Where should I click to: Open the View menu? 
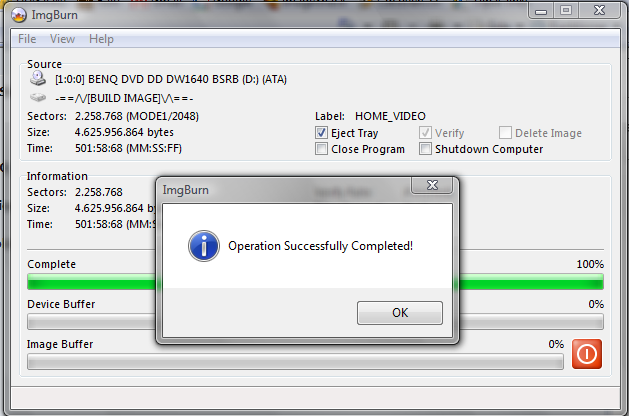coord(62,39)
